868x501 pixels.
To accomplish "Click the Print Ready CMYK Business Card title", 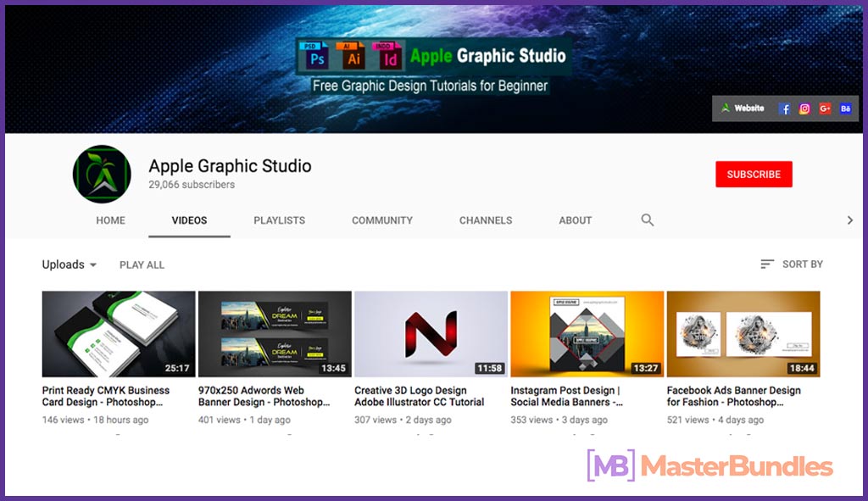I will click(106, 397).
